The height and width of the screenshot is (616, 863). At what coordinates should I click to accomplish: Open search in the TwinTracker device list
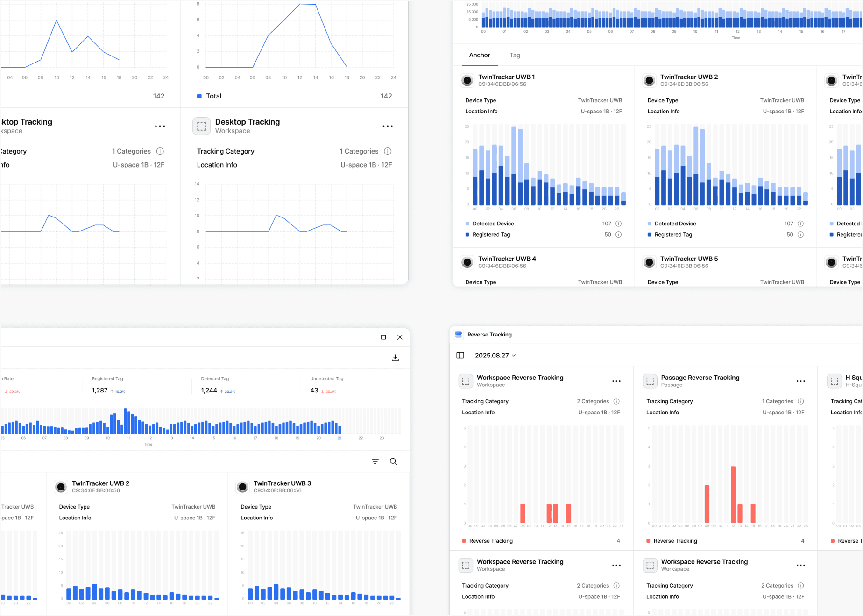click(394, 461)
